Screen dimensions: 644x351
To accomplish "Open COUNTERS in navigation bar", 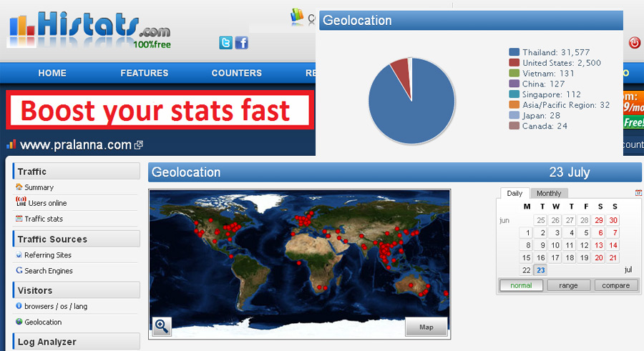I will click(x=237, y=73).
